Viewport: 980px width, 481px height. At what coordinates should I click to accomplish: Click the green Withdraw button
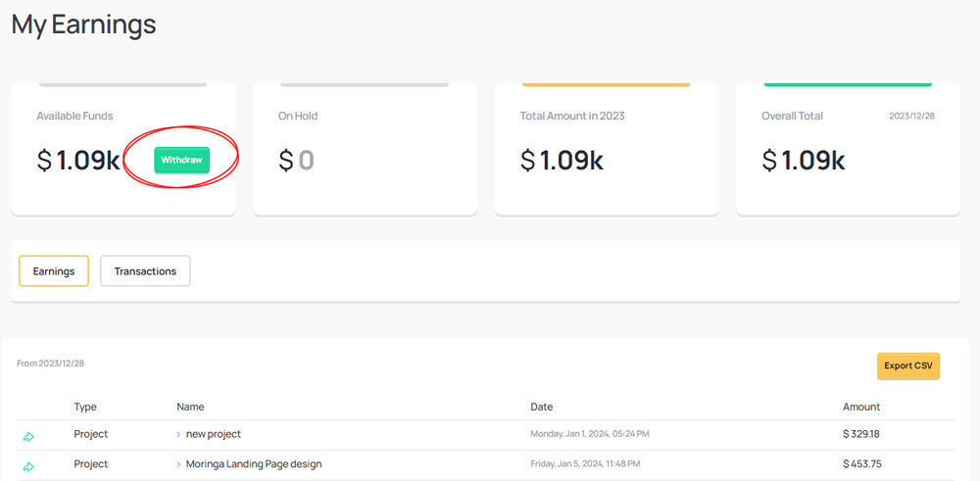click(x=181, y=160)
